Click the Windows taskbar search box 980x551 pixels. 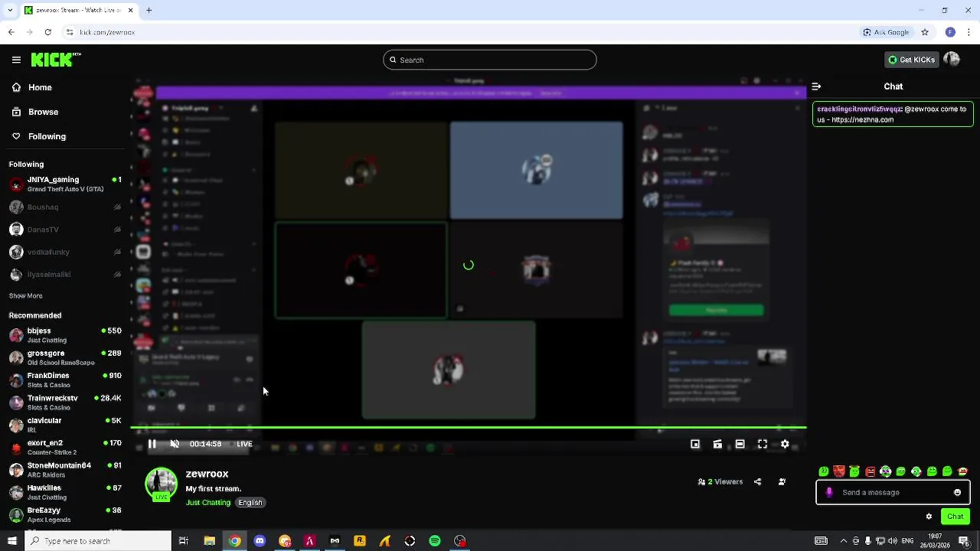98,541
